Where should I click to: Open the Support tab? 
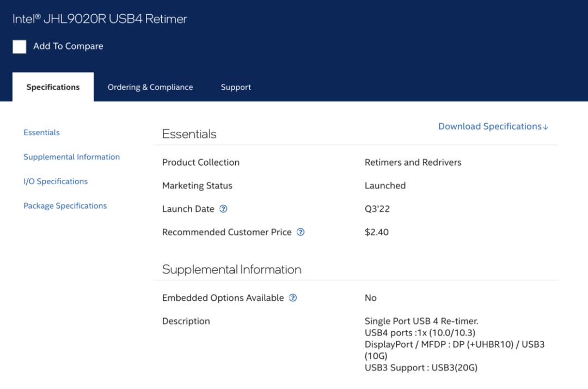coord(236,87)
